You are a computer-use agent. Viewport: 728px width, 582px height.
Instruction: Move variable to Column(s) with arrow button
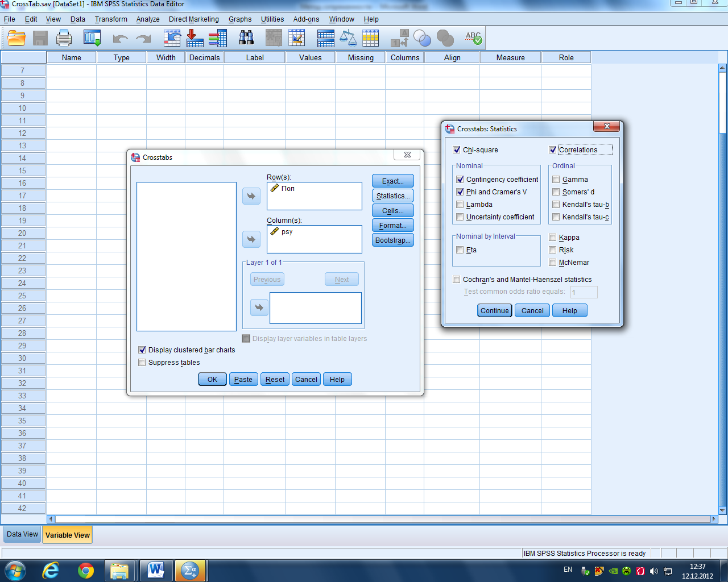[x=251, y=239]
